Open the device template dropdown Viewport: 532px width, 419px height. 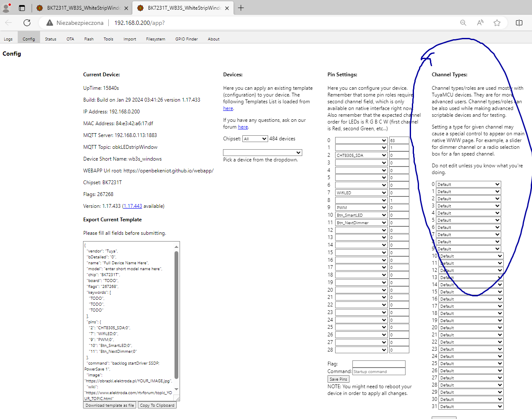(263, 153)
